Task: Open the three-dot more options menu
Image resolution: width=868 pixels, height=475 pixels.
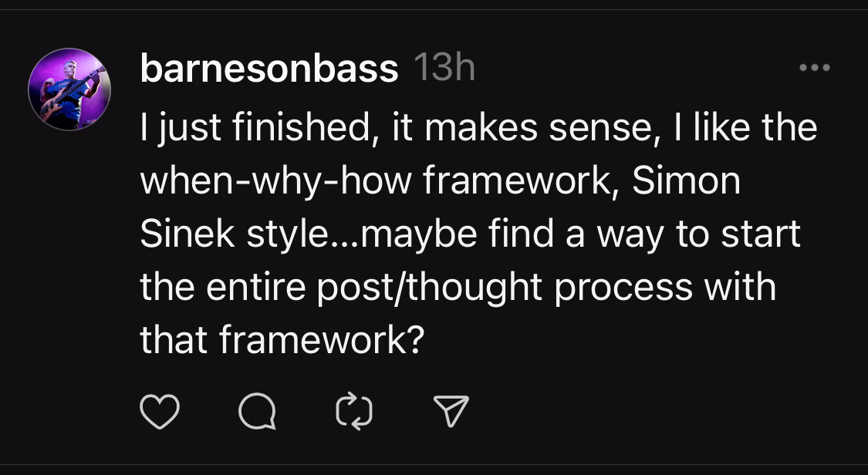Action: pos(814,69)
